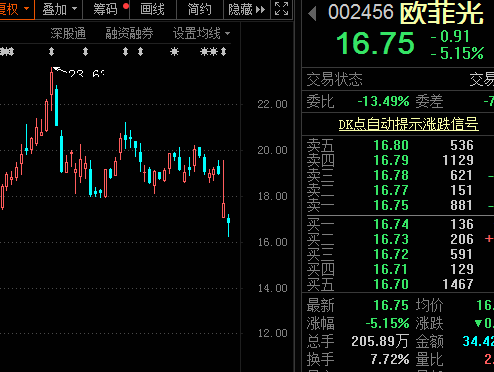Open the 叠加 overlay dropdown

click(59, 9)
